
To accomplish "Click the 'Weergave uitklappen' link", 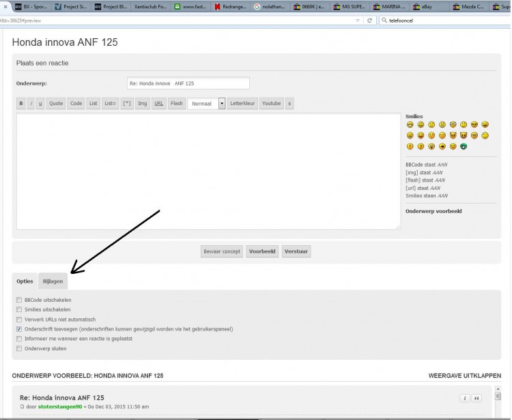I will pyautogui.click(x=465, y=376).
